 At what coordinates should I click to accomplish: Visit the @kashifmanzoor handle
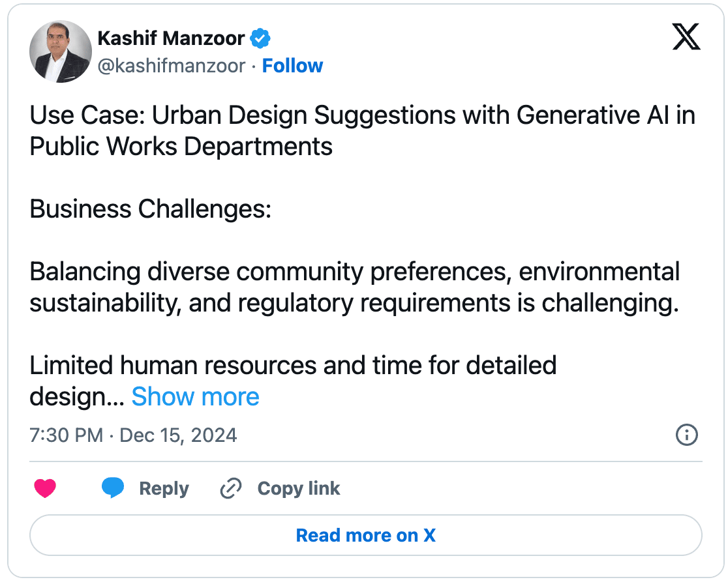[172, 66]
